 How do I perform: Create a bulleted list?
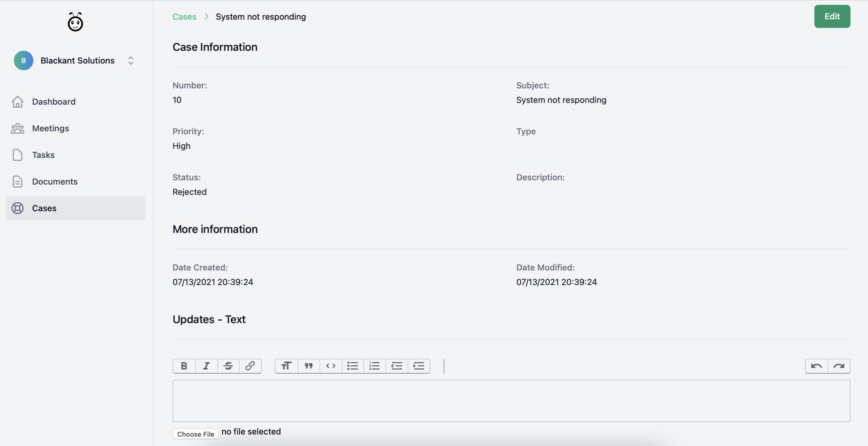(353, 366)
